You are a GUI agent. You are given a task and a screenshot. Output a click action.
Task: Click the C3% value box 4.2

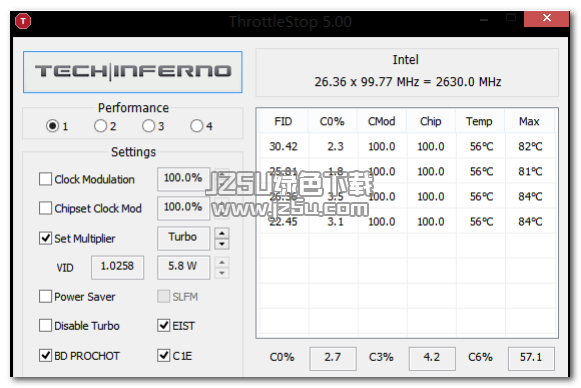pos(432,358)
